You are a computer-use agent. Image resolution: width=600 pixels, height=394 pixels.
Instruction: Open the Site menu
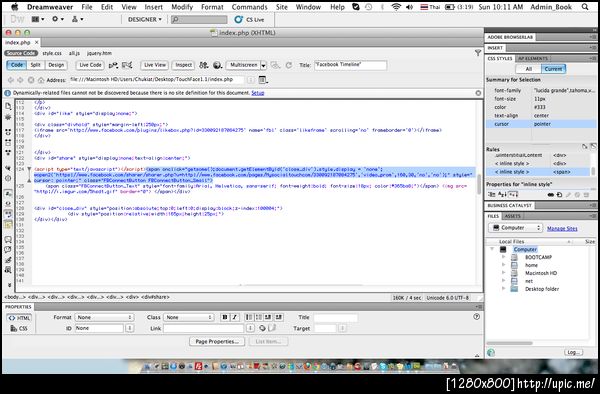[282, 7]
